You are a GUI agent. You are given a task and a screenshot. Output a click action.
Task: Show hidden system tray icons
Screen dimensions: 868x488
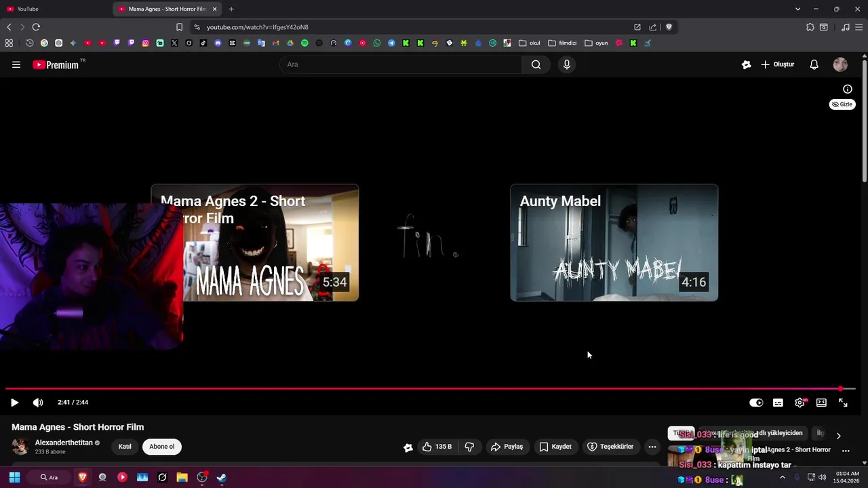click(x=782, y=477)
